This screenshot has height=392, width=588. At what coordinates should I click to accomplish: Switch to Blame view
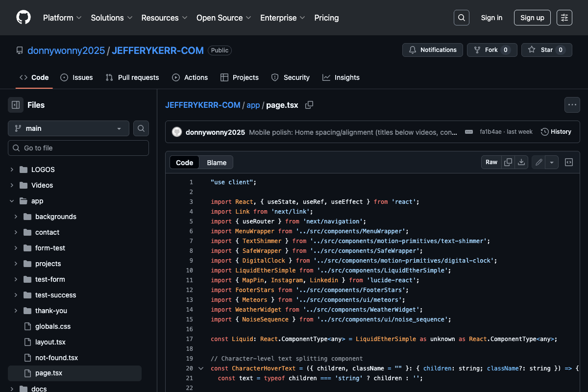(217, 163)
